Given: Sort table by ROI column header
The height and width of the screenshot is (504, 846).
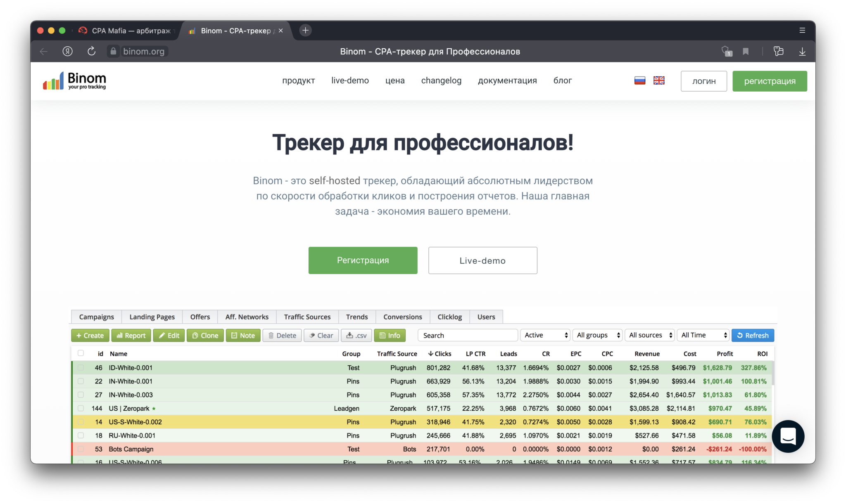Looking at the screenshot, I should (x=762, y=354).
